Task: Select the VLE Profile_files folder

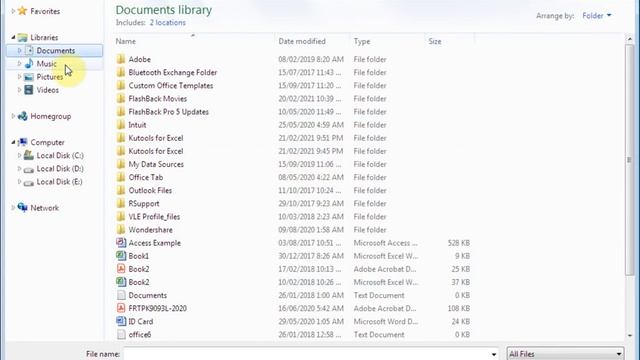Action: pos(154,216)
